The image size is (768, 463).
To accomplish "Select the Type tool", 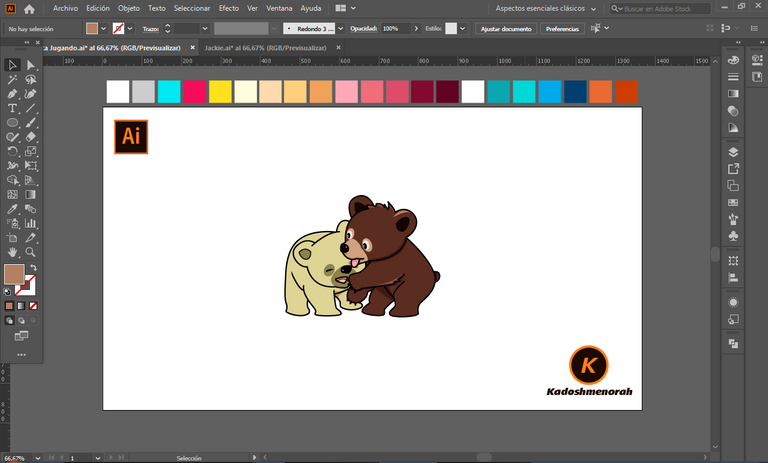I will click(x=12, y=108).
